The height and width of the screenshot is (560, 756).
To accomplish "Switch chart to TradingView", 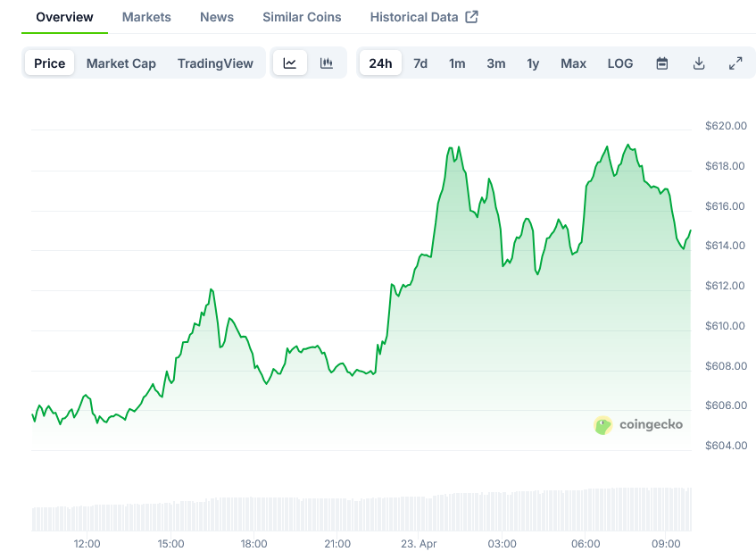I will tap(215, 63).
